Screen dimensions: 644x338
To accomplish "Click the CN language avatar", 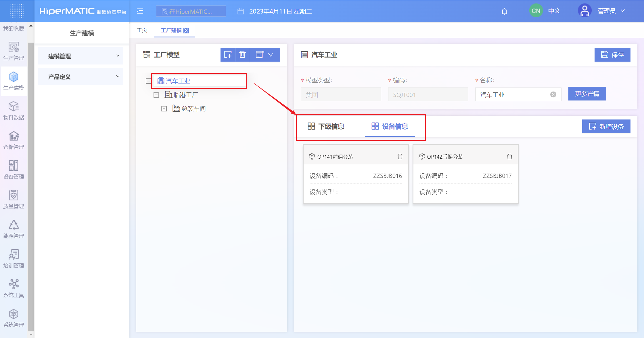I will [536, 11].
